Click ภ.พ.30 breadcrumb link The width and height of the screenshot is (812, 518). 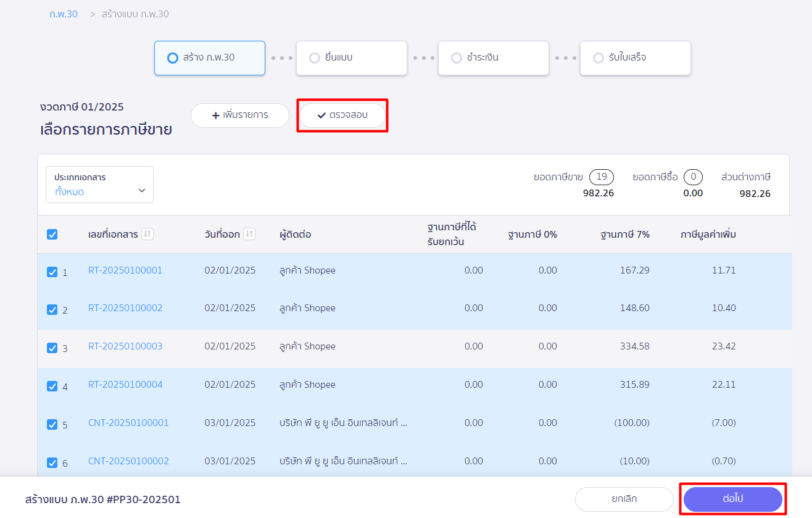tap(64, 14)
